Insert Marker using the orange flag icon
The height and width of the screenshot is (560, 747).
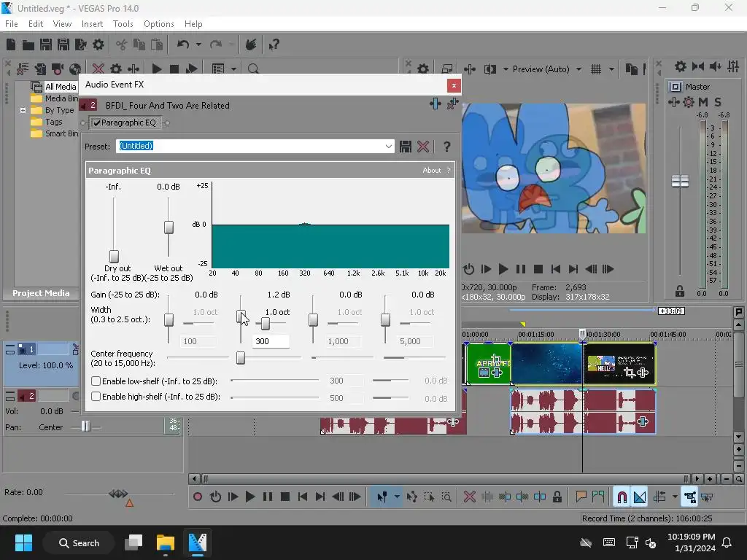[581, 497]
